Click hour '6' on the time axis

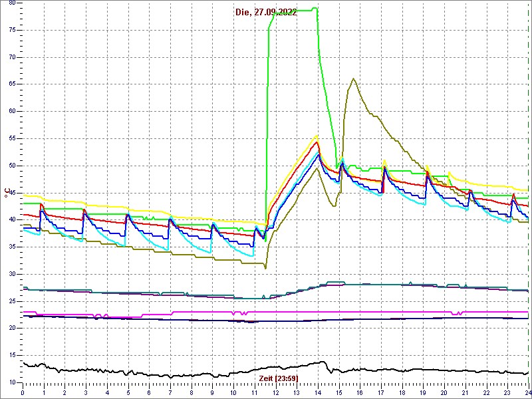[x=149, y=393]
